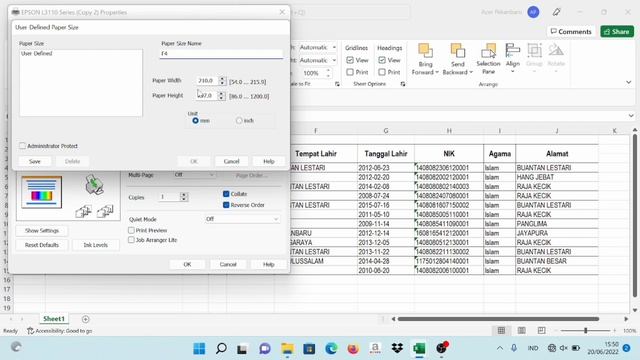Select the mm unit radio button

tap(196, 120)
